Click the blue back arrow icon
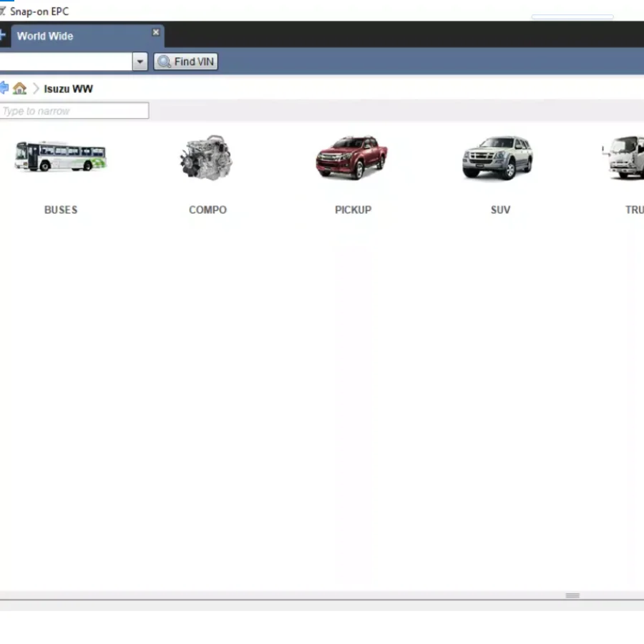Viewport: 644px width, 644px height. click(x=4, y=88)
